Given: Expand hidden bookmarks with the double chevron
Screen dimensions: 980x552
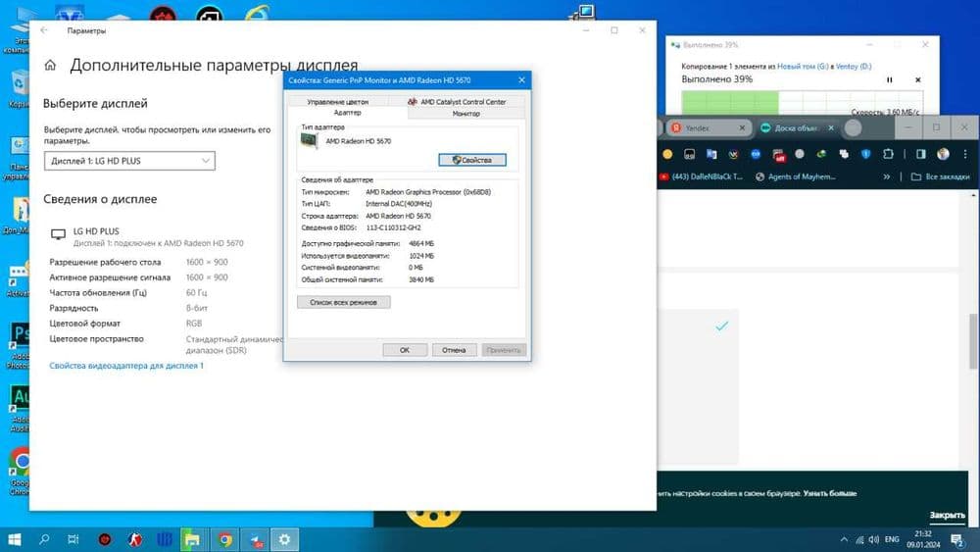Looking at the screenshot, I should (886, 176).
